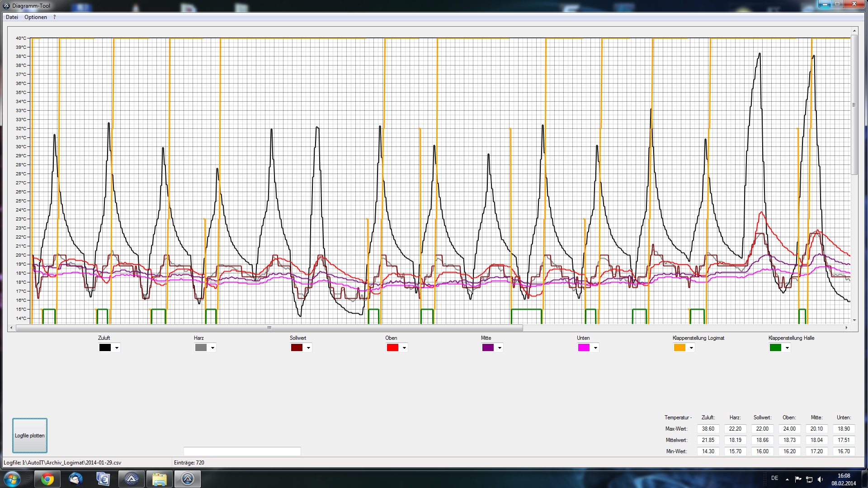The height and width of the screenshot is (488, 868).
Task: Open the file explorer folder taskbar icon
Action: coord(159,479)
